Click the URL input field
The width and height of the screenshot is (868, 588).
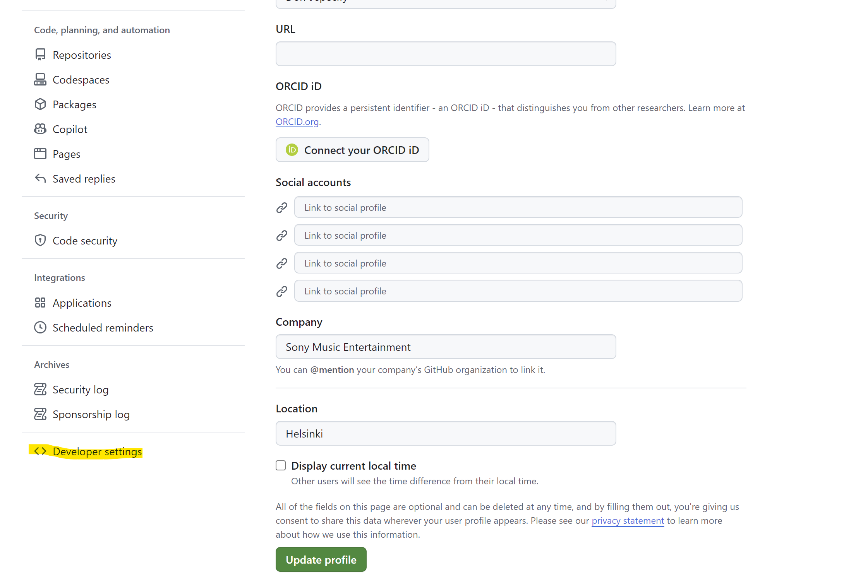point(446,54)
